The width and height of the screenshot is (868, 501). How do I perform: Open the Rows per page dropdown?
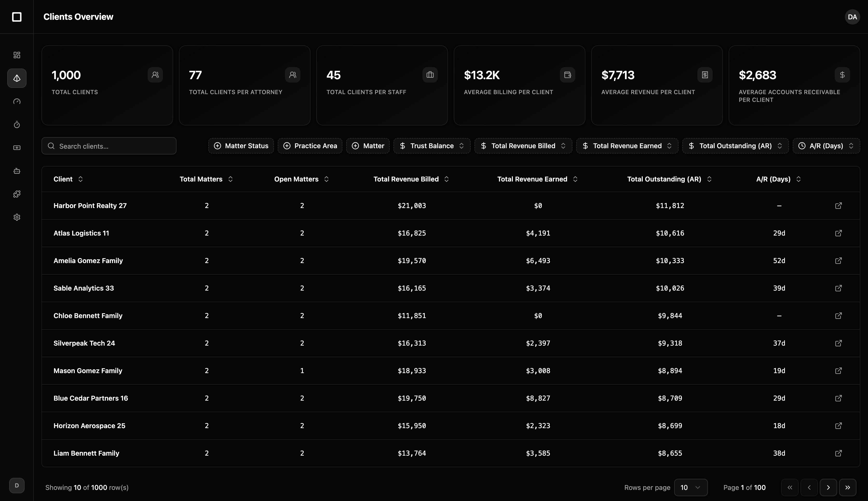click(690, 487)
